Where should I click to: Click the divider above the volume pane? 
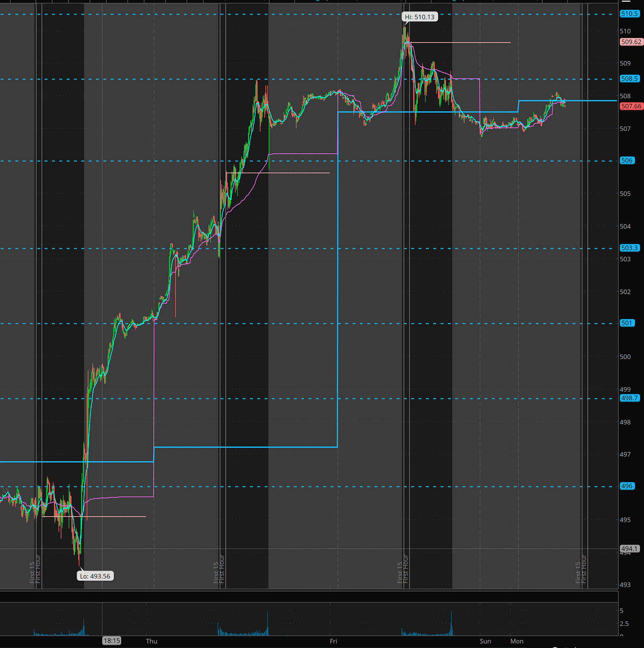point(309,590)
